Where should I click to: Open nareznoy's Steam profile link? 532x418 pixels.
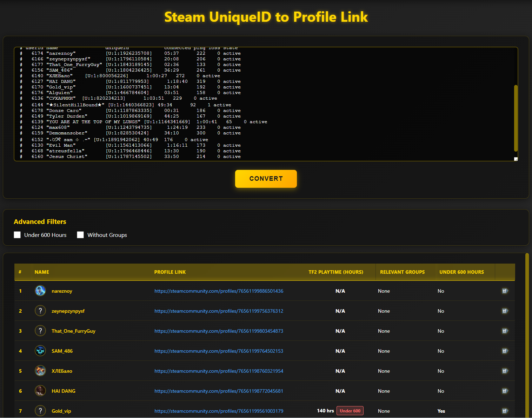[219, 291]
